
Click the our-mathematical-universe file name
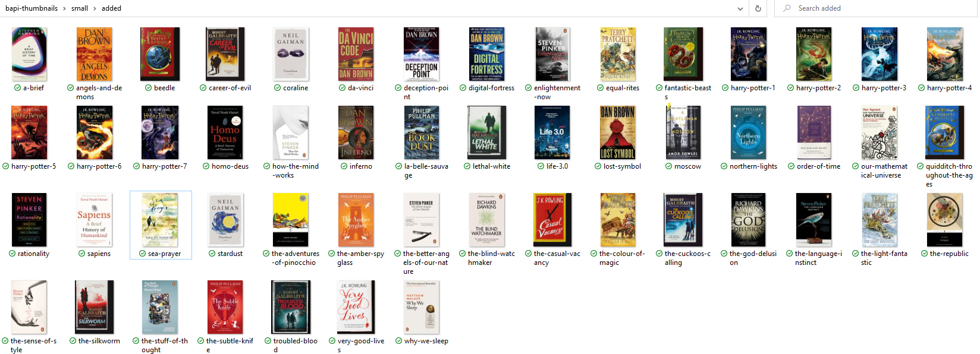(884, 171)
